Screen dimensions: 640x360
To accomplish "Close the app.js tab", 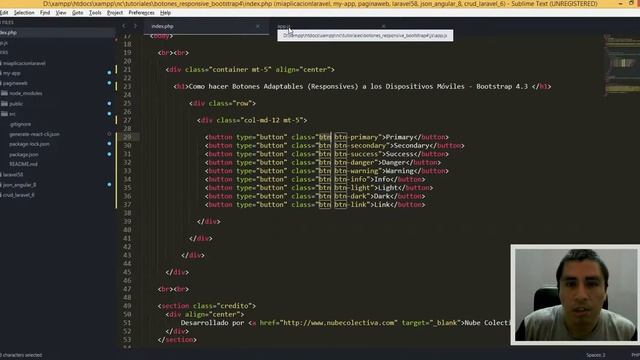I will click(x=383, y=26).
